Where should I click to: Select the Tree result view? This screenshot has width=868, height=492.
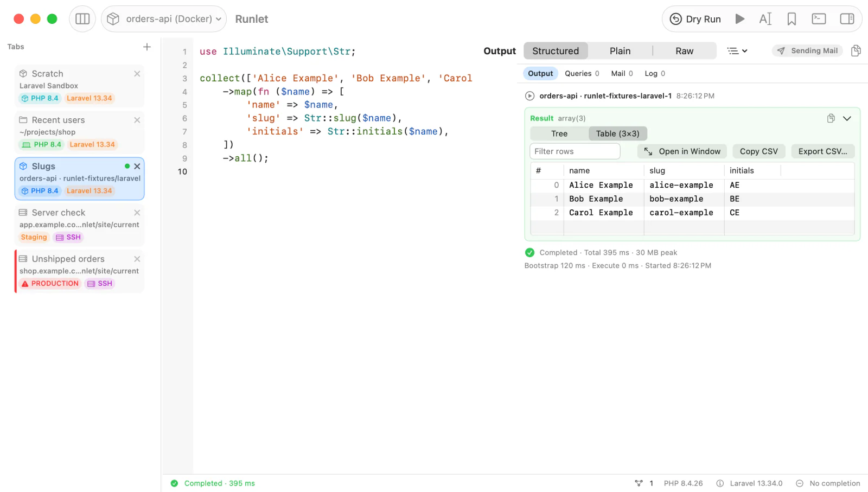[559, 133]
